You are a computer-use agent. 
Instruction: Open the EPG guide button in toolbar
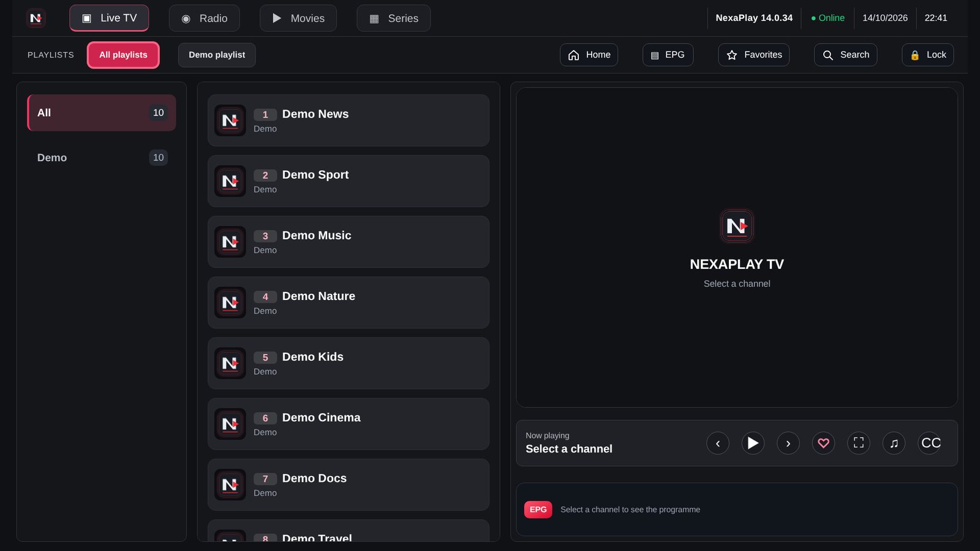click(668, 55)
